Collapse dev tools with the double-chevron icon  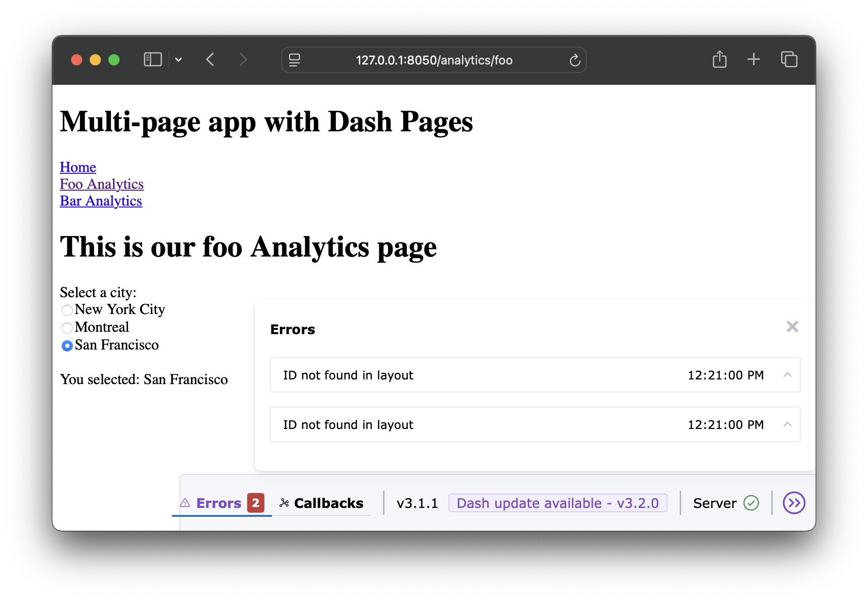(794, 503)
